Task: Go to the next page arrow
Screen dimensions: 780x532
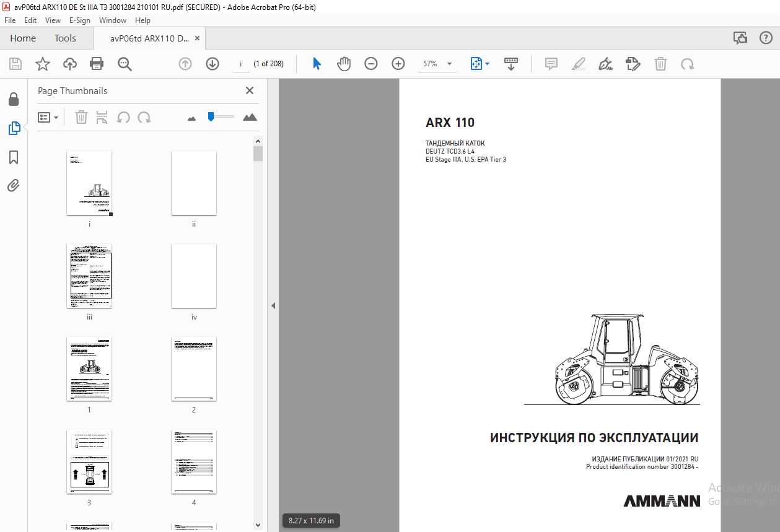Action: point(213,64)
